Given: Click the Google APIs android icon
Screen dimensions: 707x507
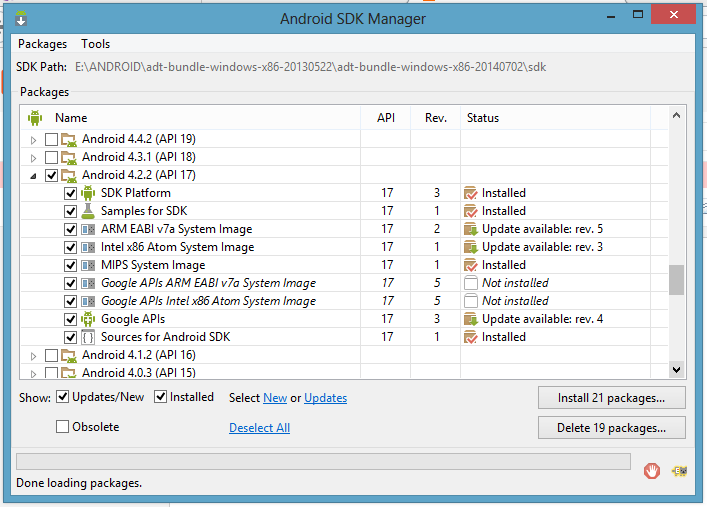Looking at the screenshot, I should click(88, 319).
